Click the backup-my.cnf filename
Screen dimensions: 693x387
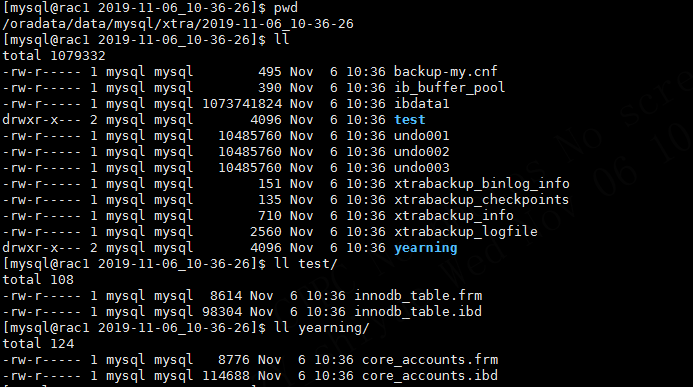446,72
